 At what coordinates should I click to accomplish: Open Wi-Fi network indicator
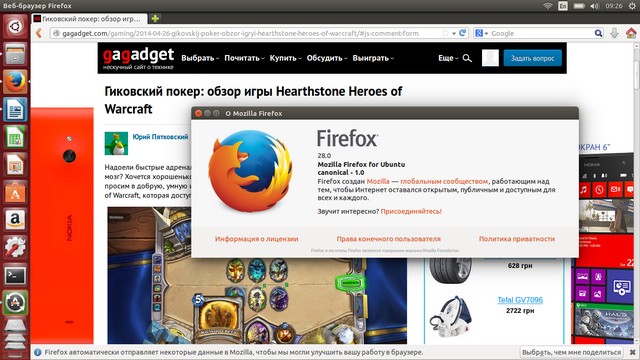[548, 6]
